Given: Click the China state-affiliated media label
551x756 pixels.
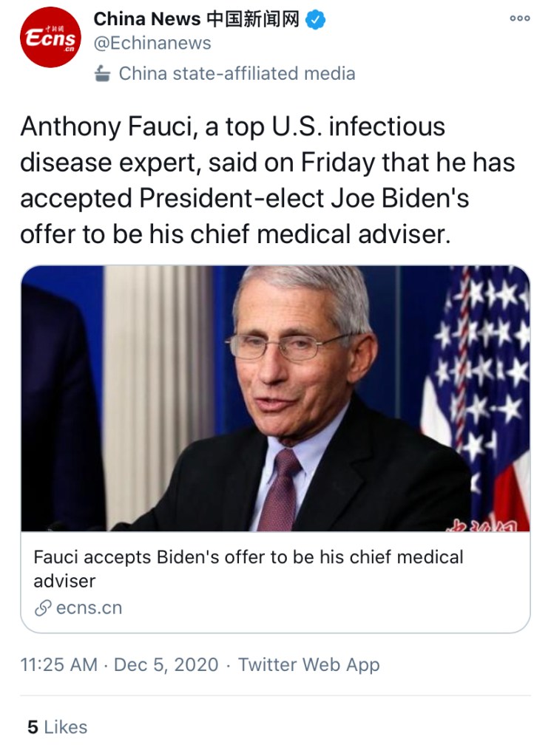Looking at the screenshot, I should coord(237,74).
